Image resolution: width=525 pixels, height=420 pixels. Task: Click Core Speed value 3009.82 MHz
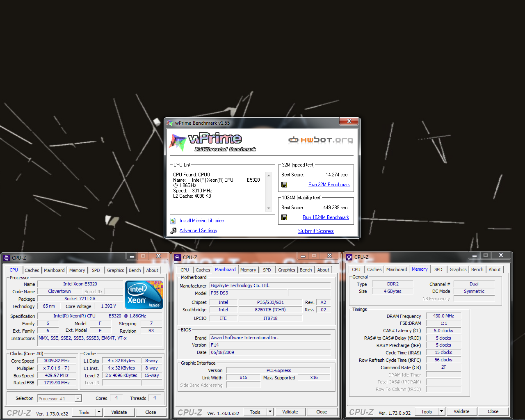click(57, 361)
